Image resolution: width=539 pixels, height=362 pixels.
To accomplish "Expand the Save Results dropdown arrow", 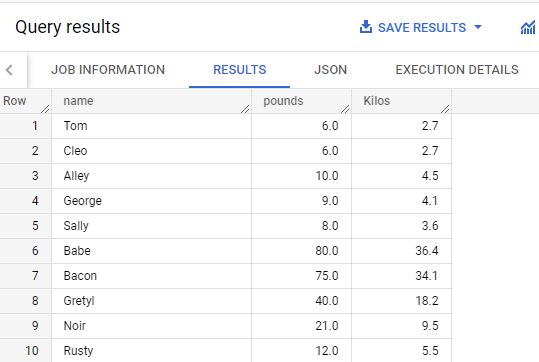I will (x=478, y=27).
